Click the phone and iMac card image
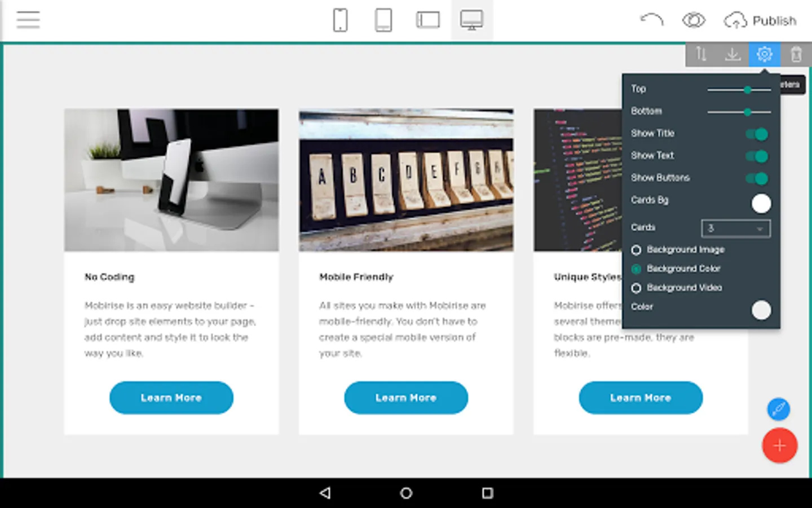 point(171,180)
